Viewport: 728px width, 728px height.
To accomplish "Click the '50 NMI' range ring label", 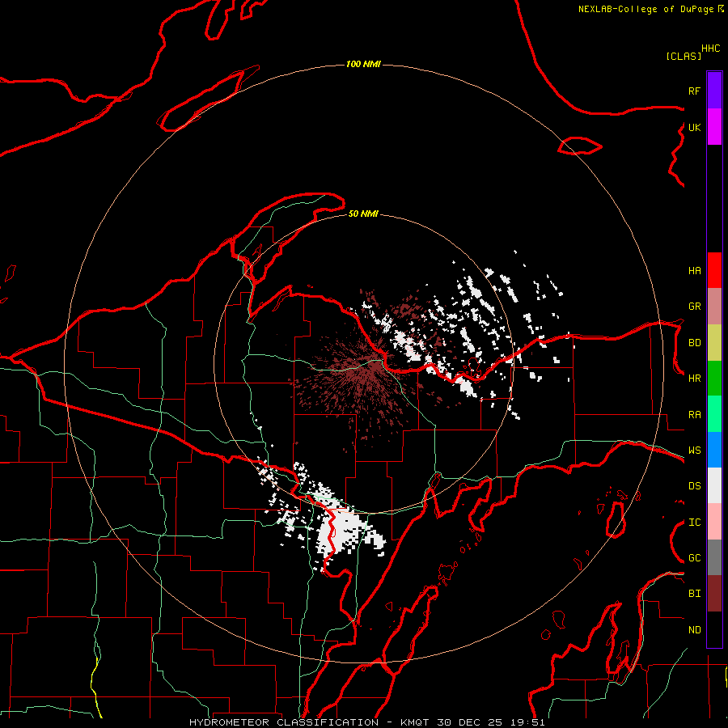I will (363, 214).
